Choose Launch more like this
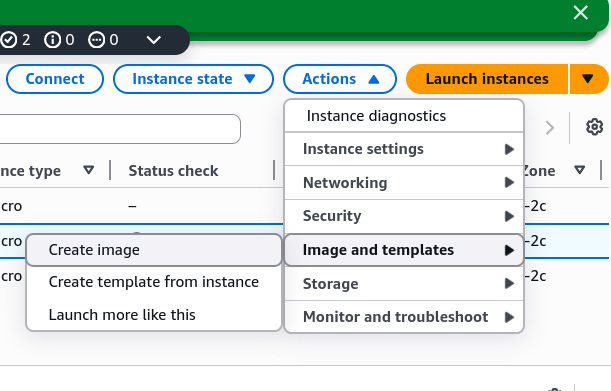Image resolution: width=611 pixels, height=391 pixels. (154, 315)
